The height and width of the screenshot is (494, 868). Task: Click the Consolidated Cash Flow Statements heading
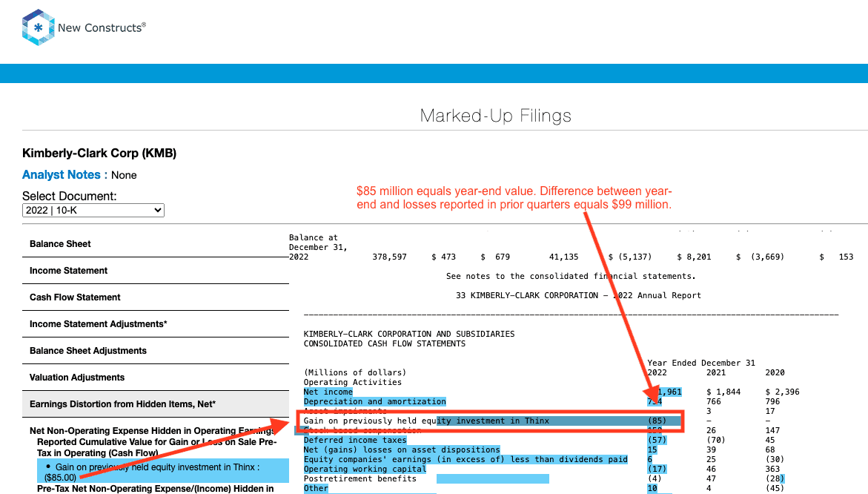(x=385, y=344)
